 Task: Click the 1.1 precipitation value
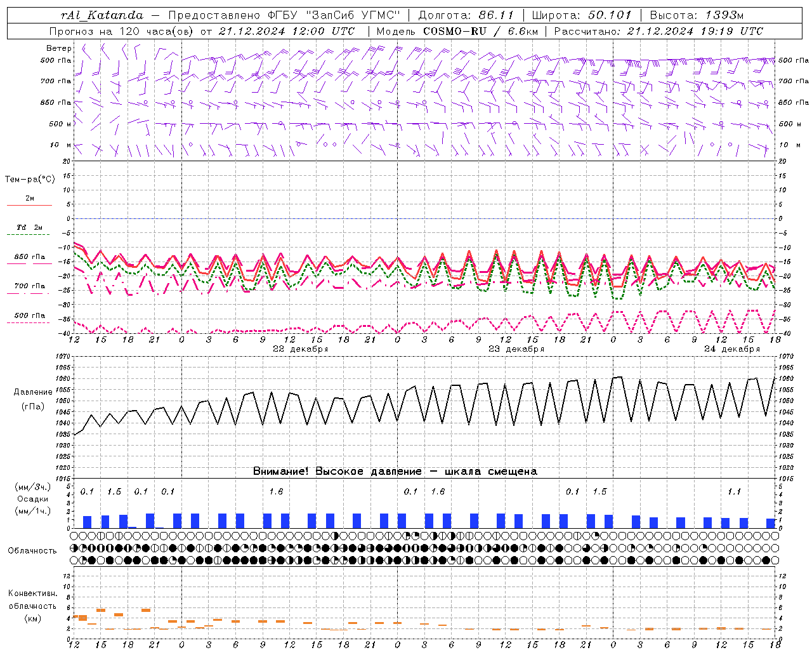click(734, 492)
